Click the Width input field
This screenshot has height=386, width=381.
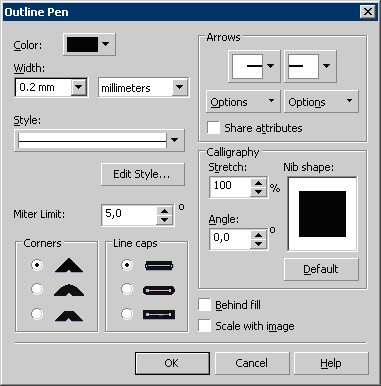[43, 87]
